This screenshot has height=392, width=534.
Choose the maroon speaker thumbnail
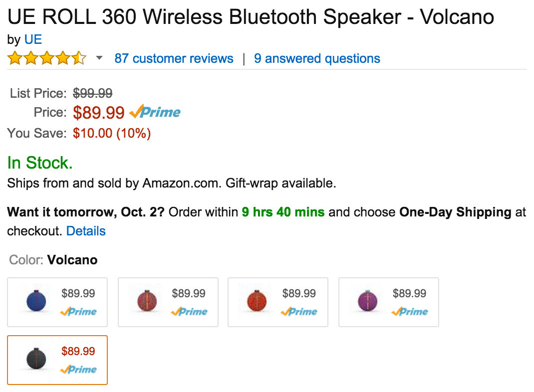pyautogui.click(x=147, y=301)
